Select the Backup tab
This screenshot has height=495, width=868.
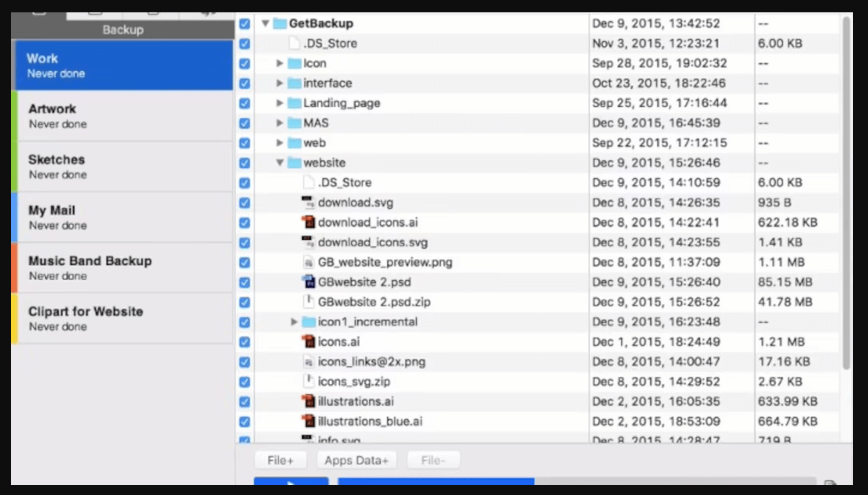[x=123, y=30]
